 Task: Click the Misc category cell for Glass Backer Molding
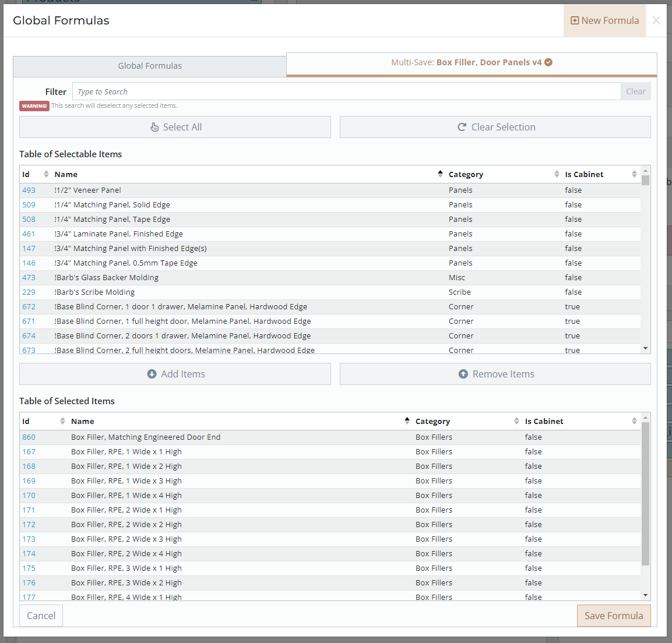pos(457,278)
